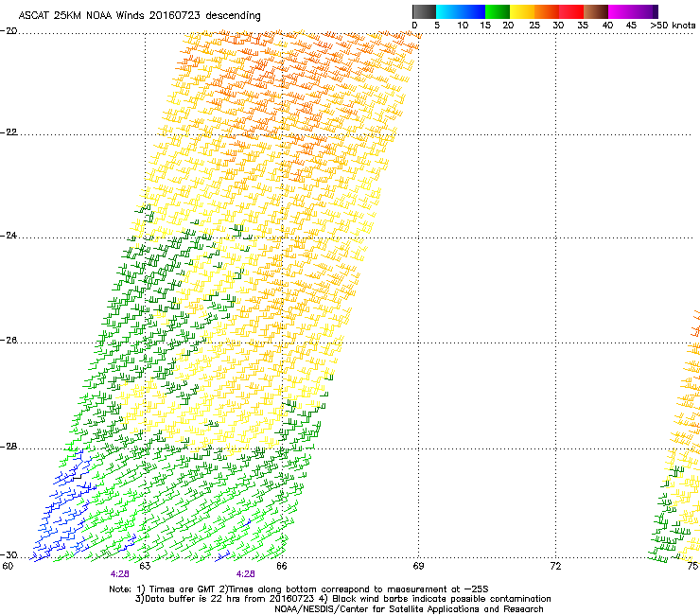
Task: Click the NOAA/NESDIS credit line
Action: click(409, 609)
